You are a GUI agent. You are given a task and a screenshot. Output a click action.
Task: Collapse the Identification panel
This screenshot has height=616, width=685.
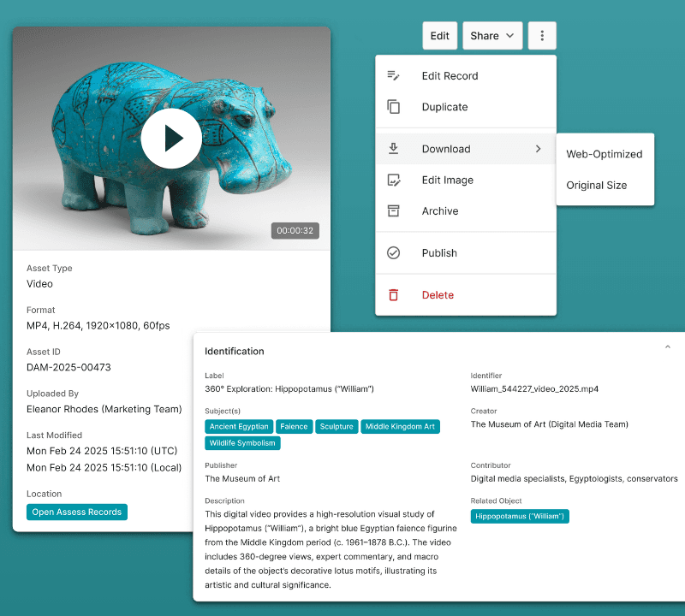click(x=668, y=346)
